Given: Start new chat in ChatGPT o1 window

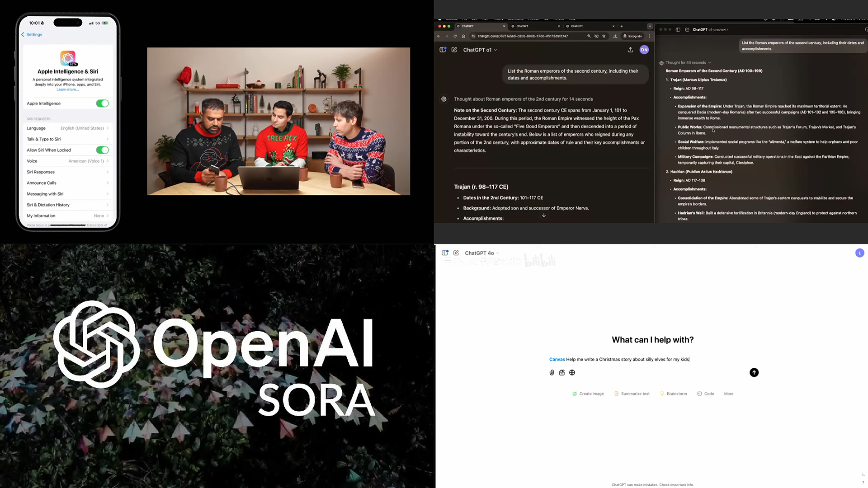Looking at the screenshot, I should coord(454,50).
